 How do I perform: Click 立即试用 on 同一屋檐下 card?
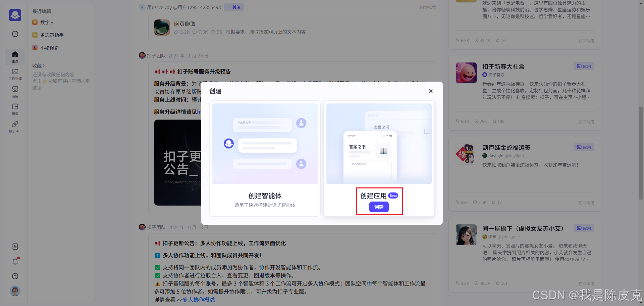click(586, 283)
